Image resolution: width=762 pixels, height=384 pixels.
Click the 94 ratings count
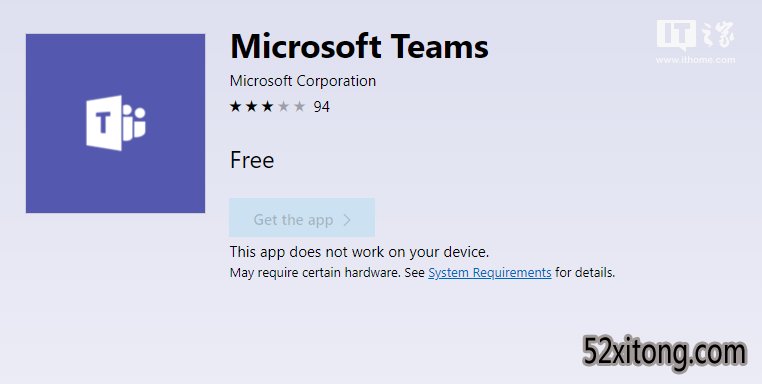(x=322, y=107)
